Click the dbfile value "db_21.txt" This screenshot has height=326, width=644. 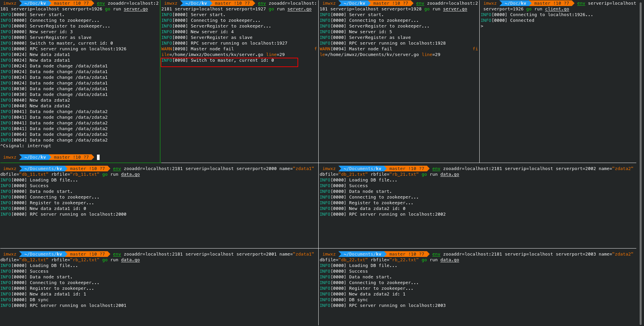coord(353,174)
